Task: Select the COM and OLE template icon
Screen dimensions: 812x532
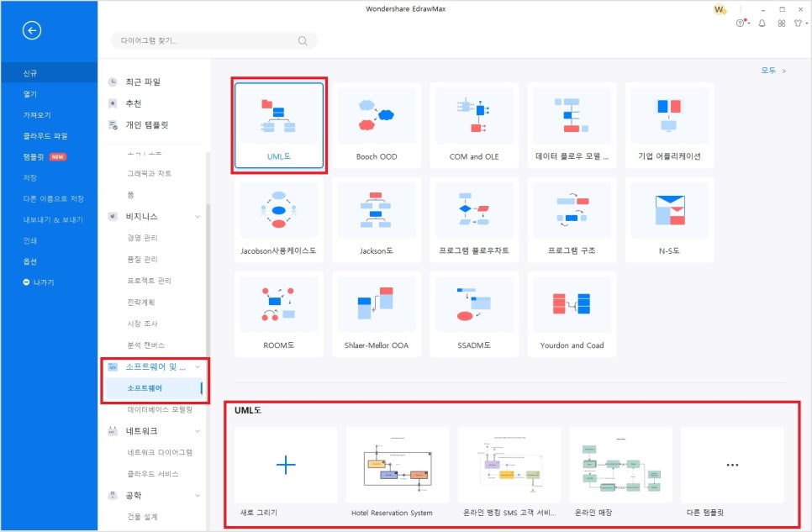Action: (474, 115)
